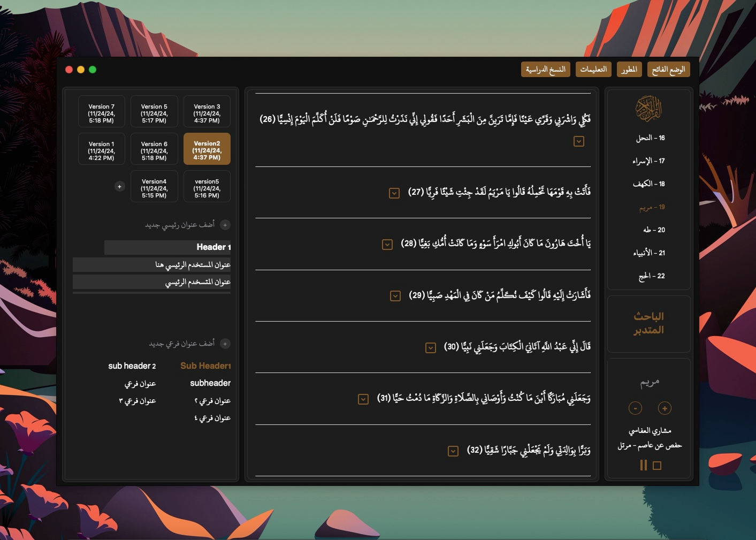The width and height of the screenshot is (756, 540).
Task: Select surah 20 - طه
Action: [x=654, y=230]
